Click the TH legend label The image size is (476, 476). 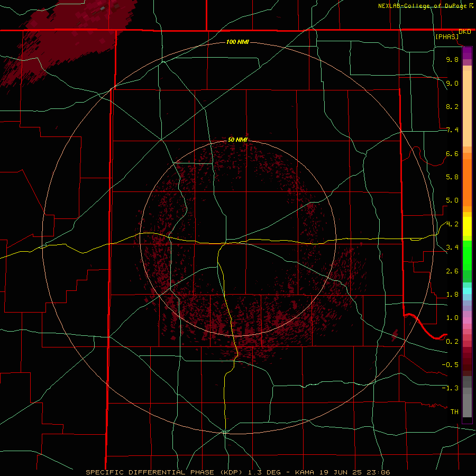tap(454, 412)
